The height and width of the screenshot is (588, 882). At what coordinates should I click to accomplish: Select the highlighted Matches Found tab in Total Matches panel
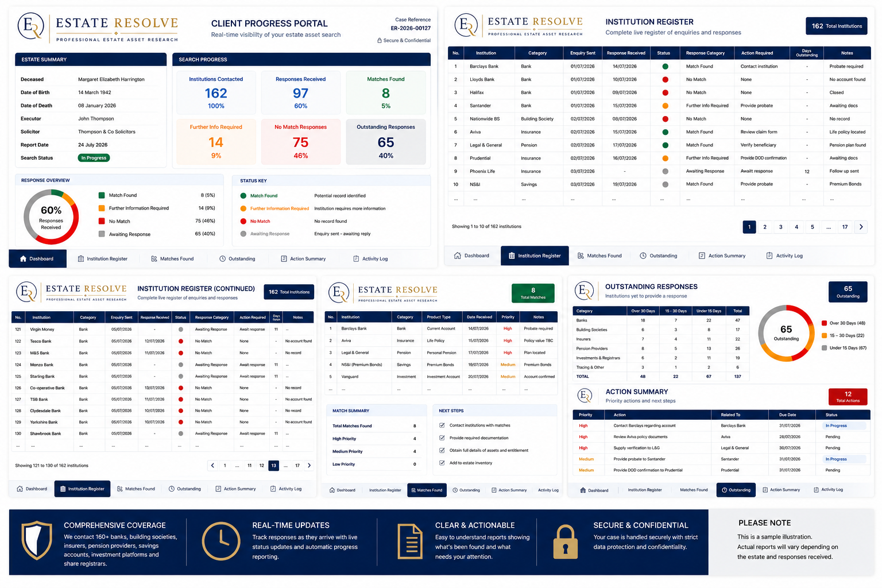point(427,490)
